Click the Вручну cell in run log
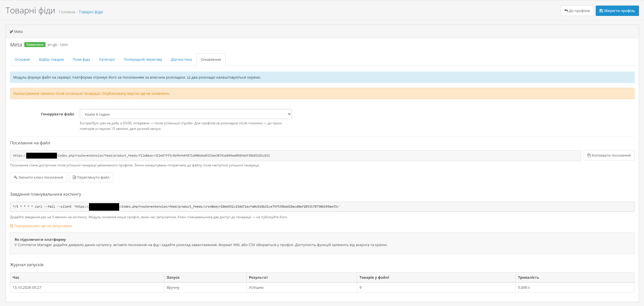644x306 pixels. 205,287
